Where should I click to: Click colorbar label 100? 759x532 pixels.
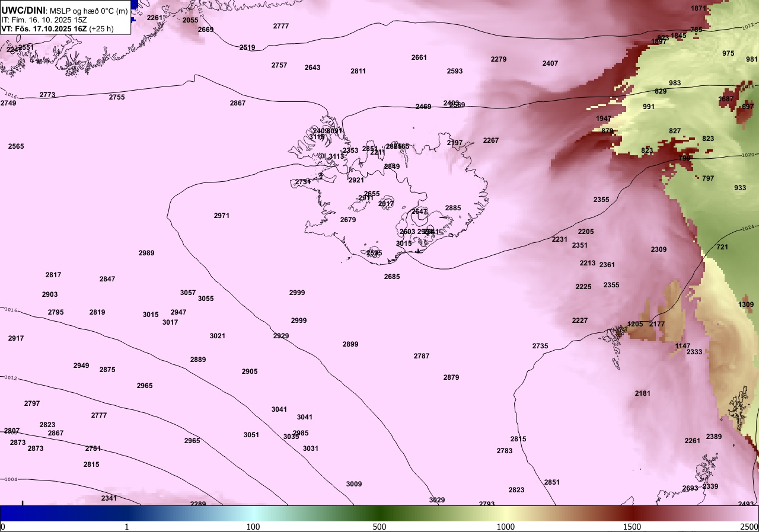(253, 527)
